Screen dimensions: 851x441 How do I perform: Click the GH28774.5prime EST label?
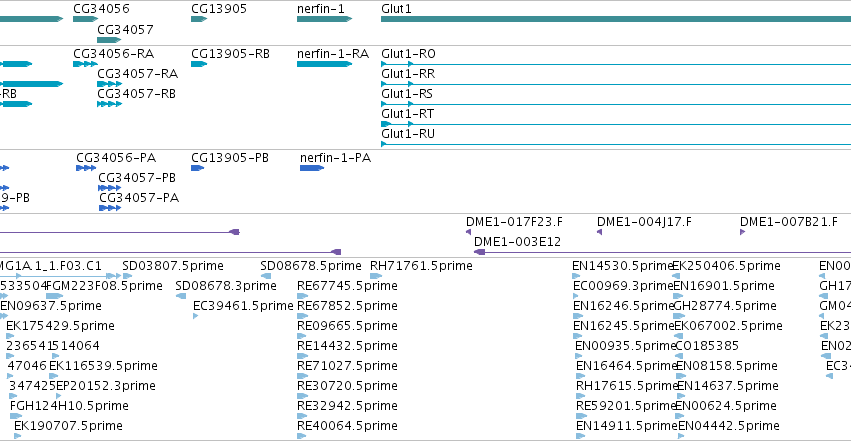point(725,306)
